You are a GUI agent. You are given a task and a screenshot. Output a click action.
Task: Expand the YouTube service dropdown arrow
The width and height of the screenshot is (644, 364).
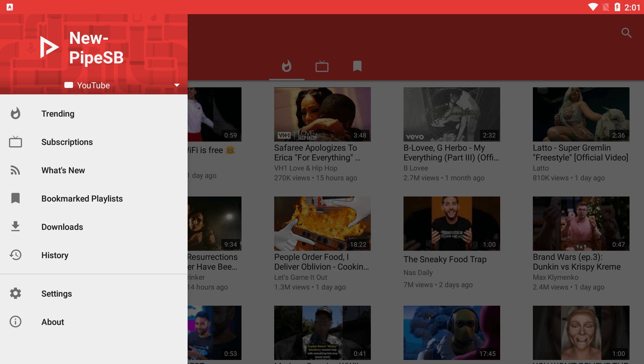[176, 85]
